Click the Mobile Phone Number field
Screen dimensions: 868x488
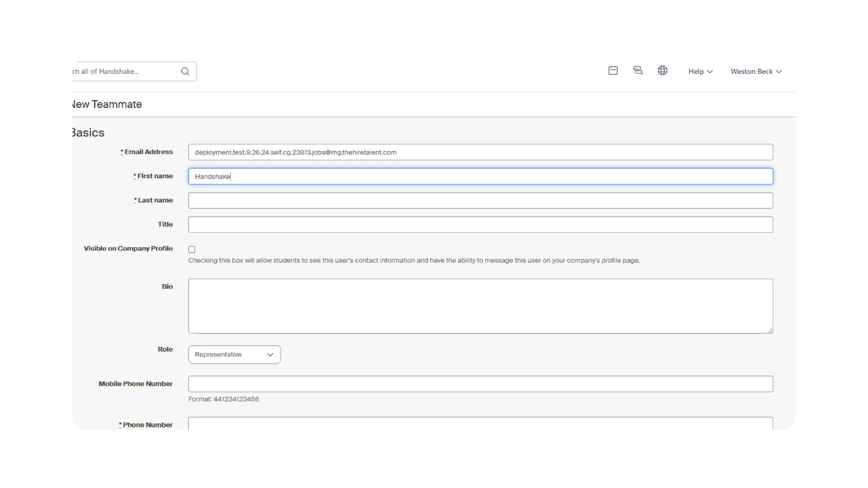[480, 384]
